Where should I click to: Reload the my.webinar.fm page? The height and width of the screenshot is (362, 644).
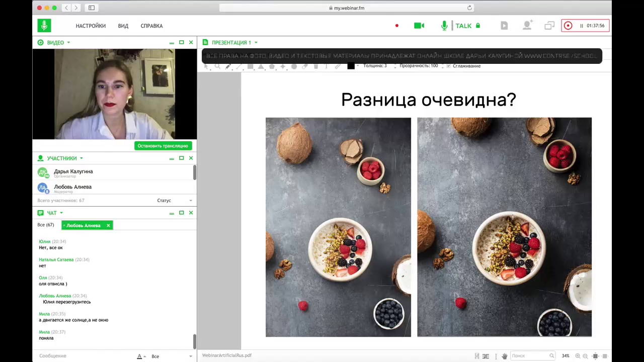pos(469,8)
